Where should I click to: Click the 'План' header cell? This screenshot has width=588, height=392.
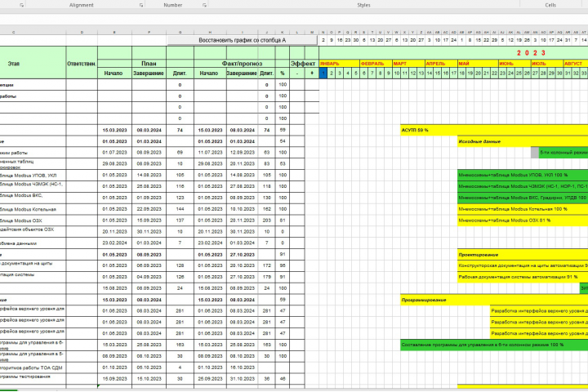click(x=149, y=64)
